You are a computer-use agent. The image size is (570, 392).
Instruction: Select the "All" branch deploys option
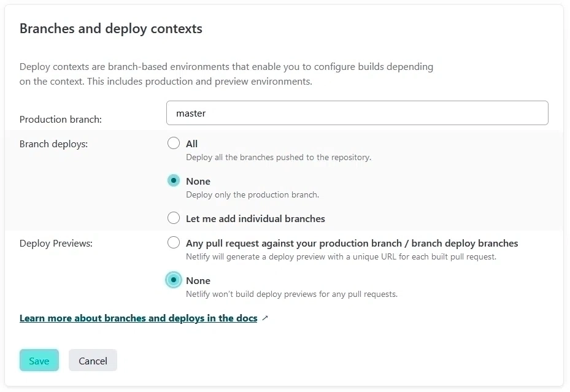point(173,143)
